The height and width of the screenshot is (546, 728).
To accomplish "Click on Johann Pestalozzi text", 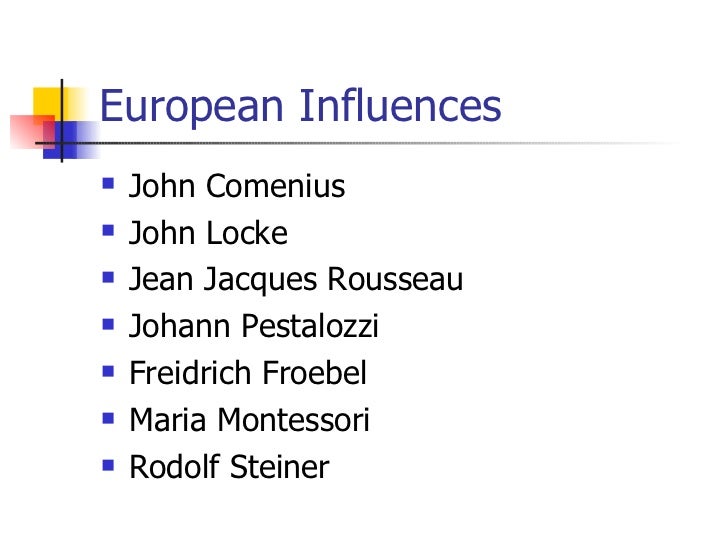I will 254,327.
